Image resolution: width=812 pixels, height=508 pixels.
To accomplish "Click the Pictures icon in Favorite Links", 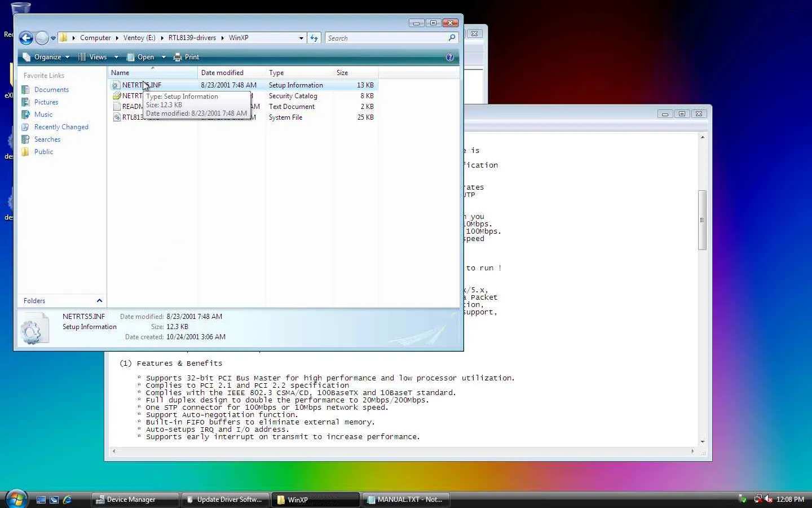I will pos(25,102).
